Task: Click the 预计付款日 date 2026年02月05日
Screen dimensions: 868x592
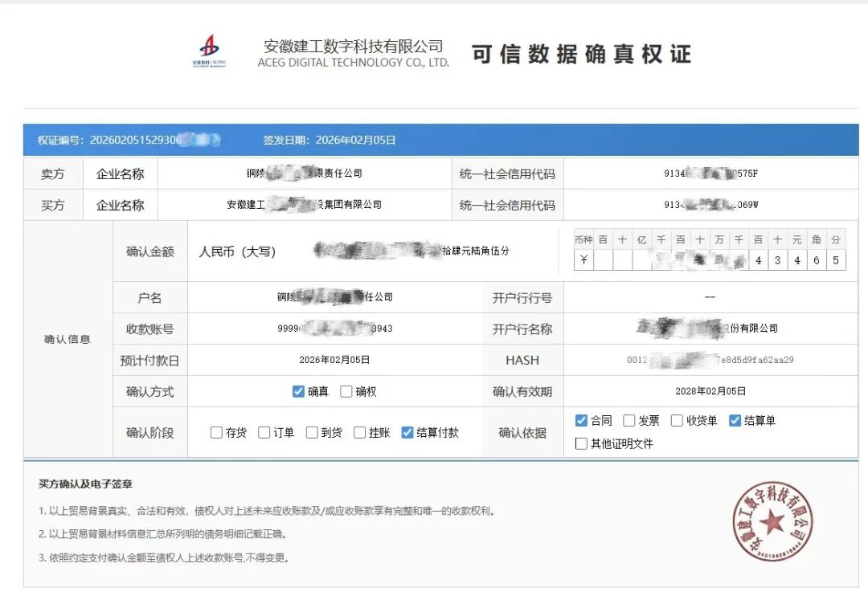Action: click(x=334, y=361)
